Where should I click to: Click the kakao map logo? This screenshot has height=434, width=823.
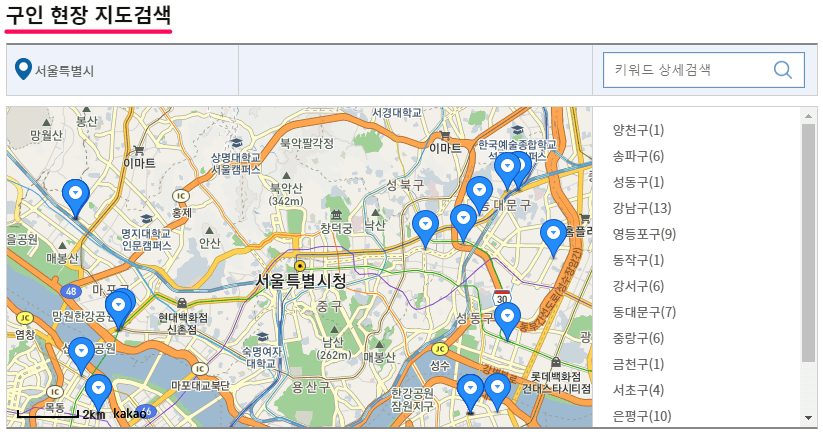pyautogui.click(x=130, y=414)
